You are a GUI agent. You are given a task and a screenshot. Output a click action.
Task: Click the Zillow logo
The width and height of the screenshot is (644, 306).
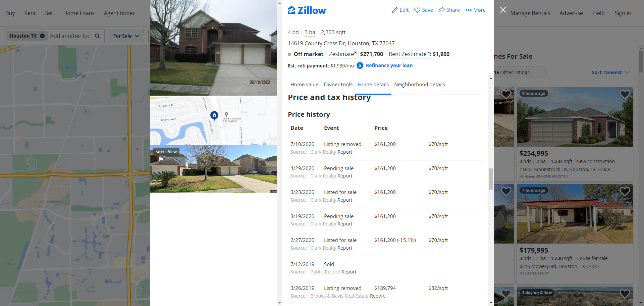tap(307, 10)
